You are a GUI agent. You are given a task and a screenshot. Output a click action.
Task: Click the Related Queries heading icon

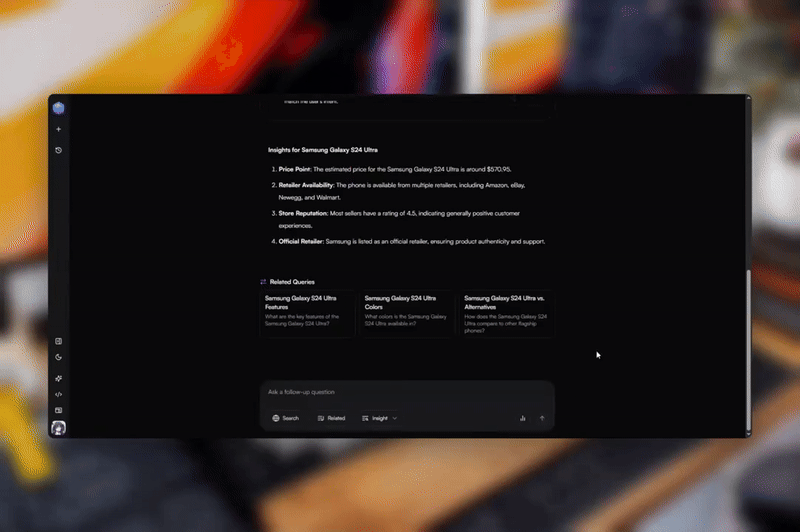[x=263, y=282]
